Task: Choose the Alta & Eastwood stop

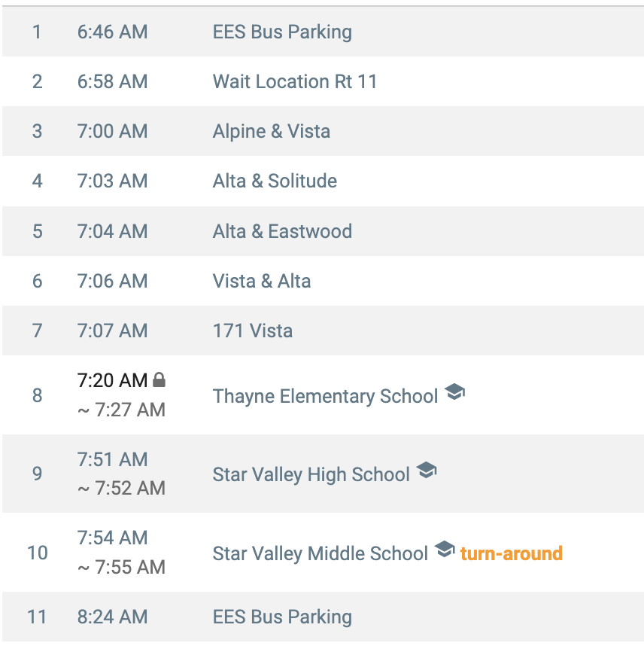Action: coord(323,231)
